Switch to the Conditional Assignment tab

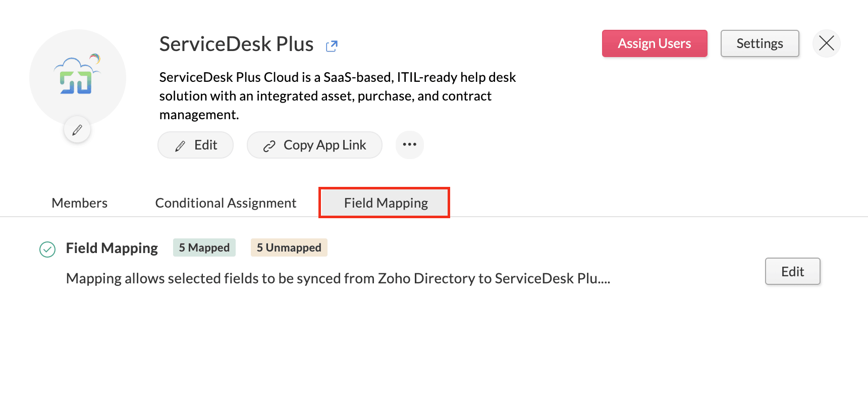coord(226,203)
